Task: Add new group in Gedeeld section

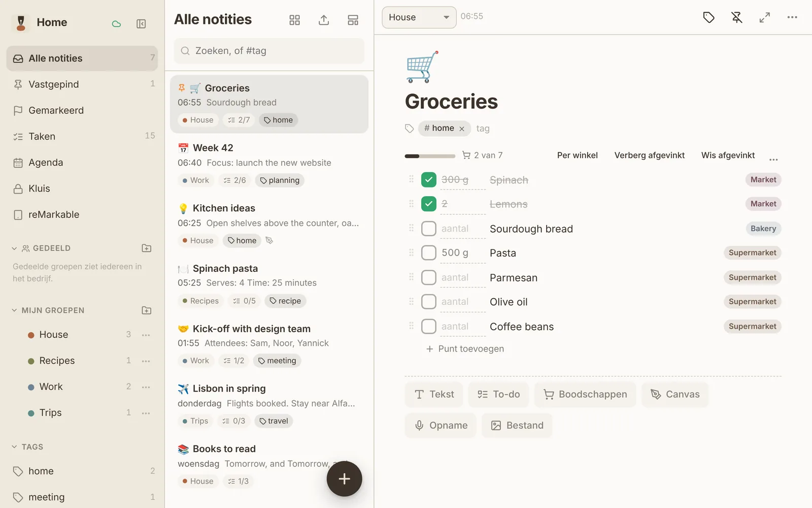Action: (x=147, y=248)
